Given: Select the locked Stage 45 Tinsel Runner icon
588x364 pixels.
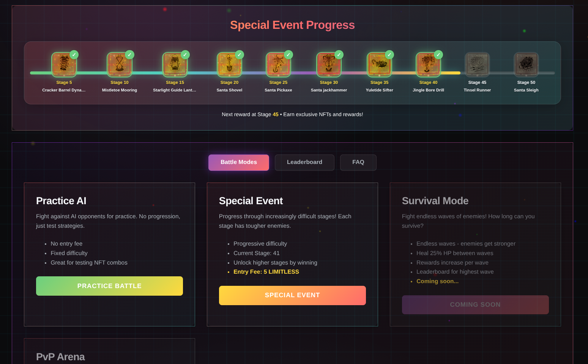Looking at the screenshot, I should coord(477,65).
